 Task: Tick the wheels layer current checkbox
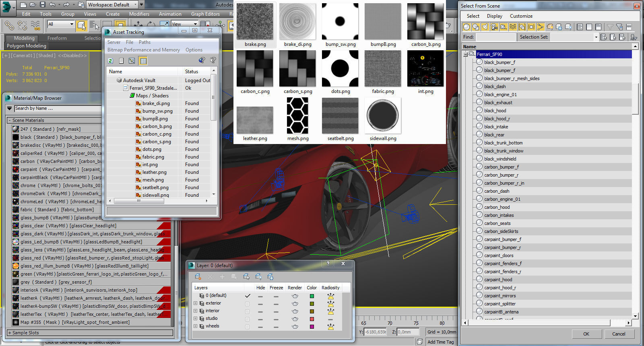[x=247, y=326]
